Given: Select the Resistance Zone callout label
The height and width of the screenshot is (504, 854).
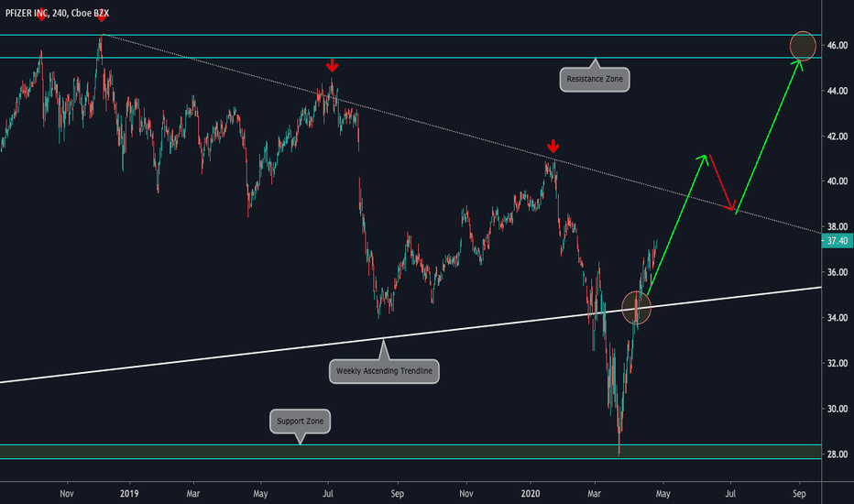Looking at the screenshot, I should 594,79.
